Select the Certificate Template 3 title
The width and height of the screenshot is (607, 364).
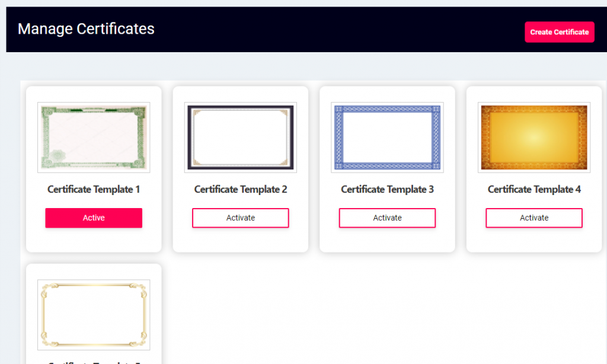coord(387,189)
